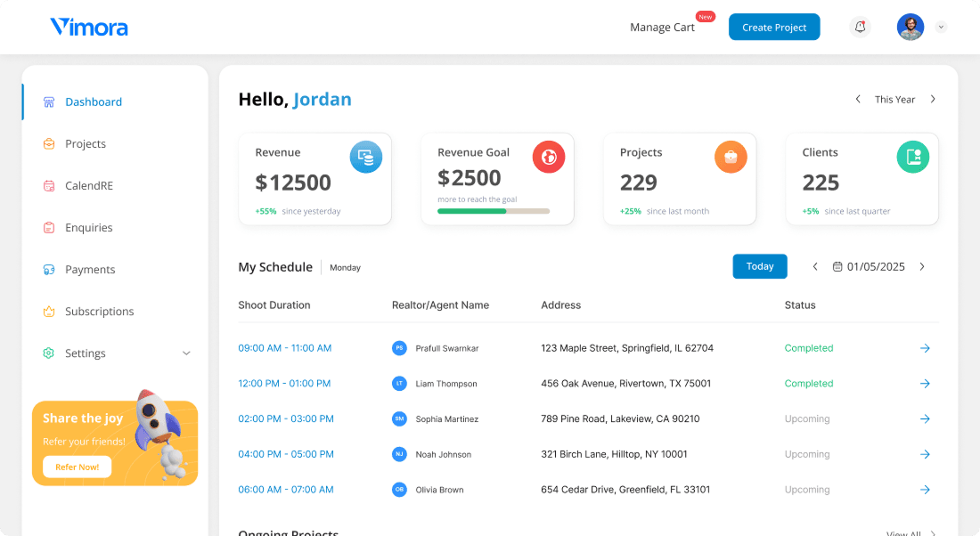980x536 pixels.
Task: Click the Projects briefcase card icon
Action: (x=731, y=157)
